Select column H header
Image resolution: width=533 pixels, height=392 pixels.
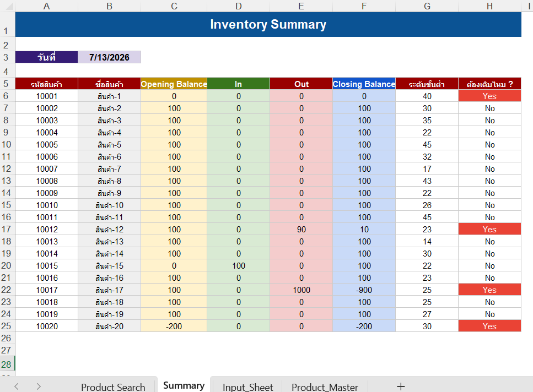pos(489,6)
